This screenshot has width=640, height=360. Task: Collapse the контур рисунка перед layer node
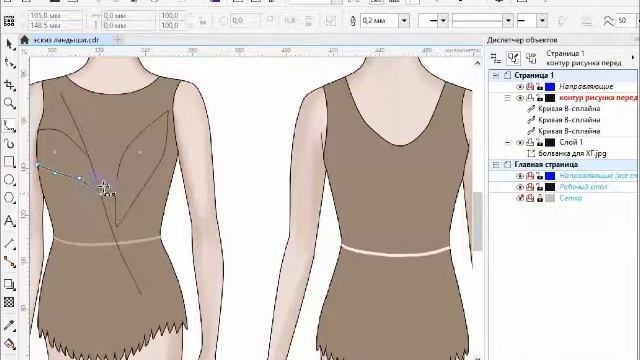(x=507, y=98)
